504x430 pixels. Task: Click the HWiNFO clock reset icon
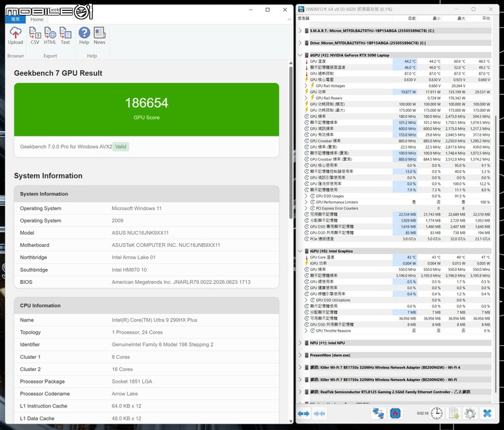[x=437, y=413]
